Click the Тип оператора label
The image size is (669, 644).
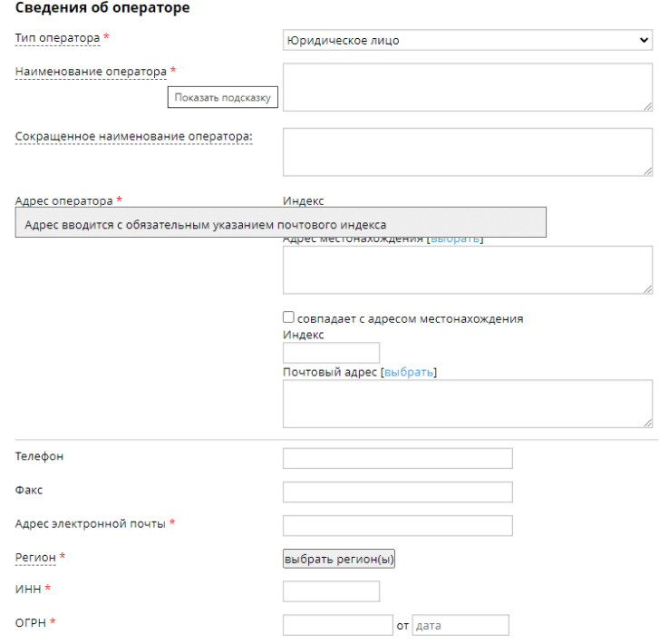tap(57, 37)
